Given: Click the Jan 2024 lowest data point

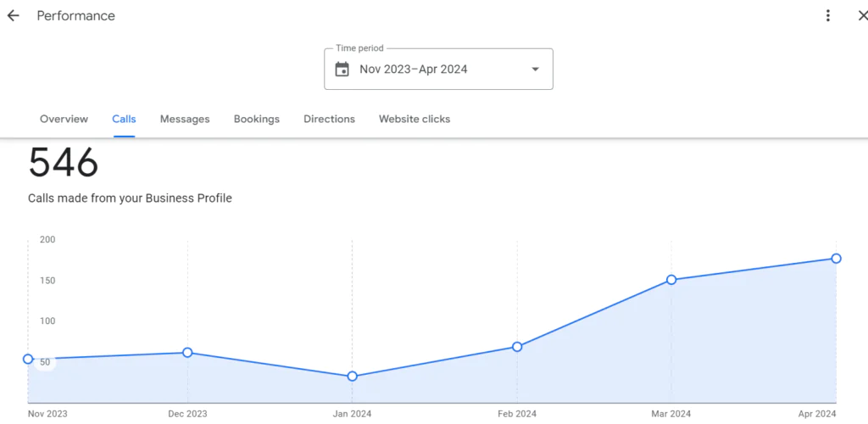Looking at the screenshot, I should [x=353, y=377].
